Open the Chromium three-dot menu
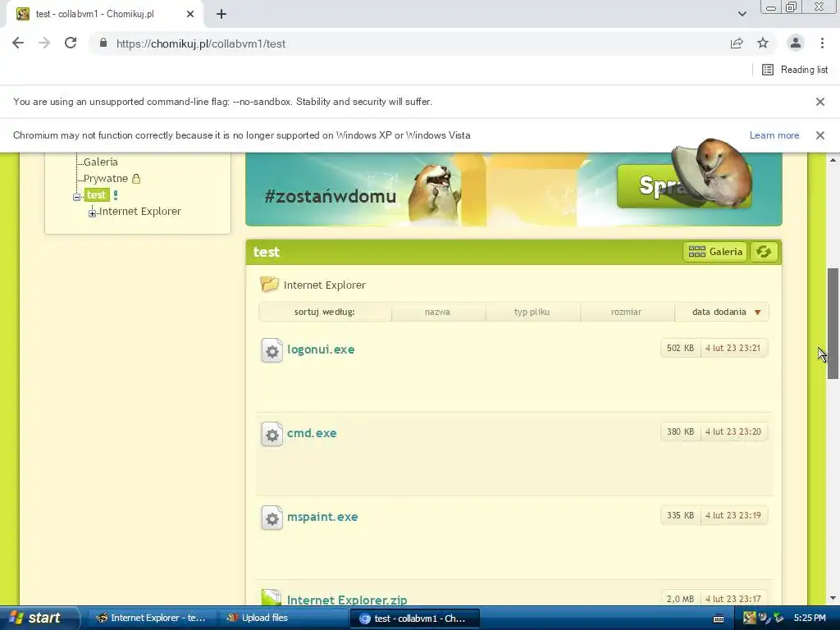This screenshot has width=840, height=630. point(822,43)
